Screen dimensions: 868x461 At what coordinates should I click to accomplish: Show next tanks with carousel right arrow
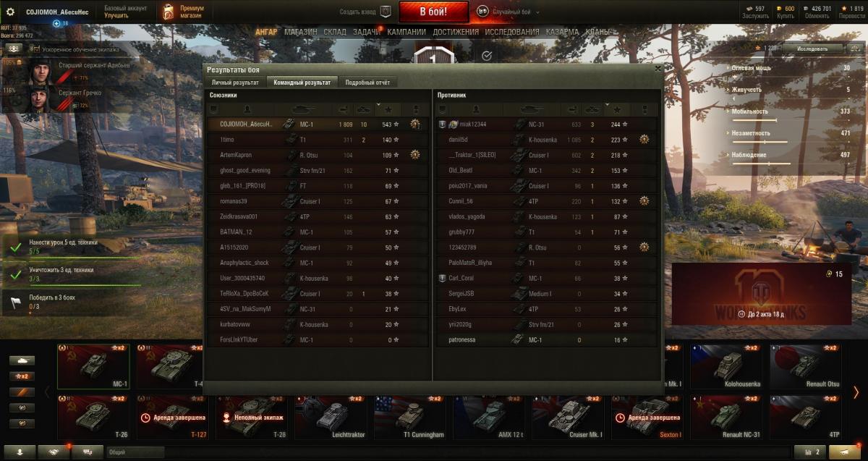pyautogui.click(x=856, y=392)
